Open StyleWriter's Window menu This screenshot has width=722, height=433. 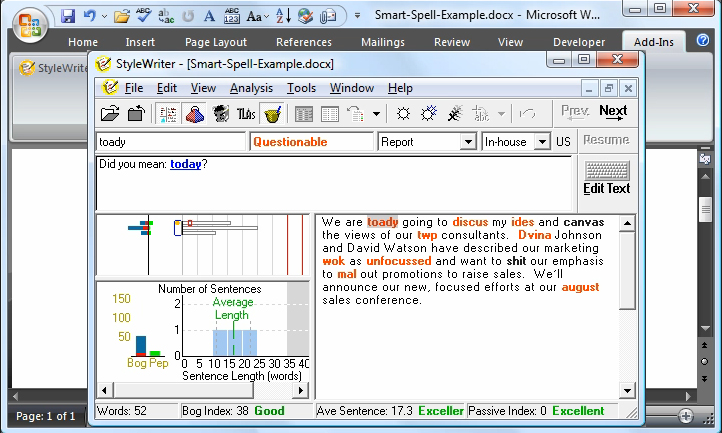(x=352, y=88)
